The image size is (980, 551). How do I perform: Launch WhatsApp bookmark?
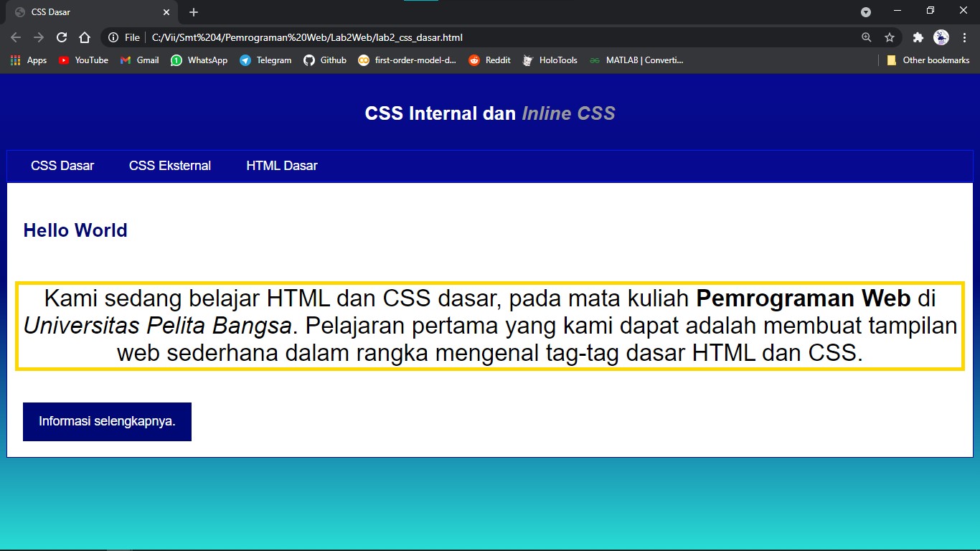coord(199,60)
